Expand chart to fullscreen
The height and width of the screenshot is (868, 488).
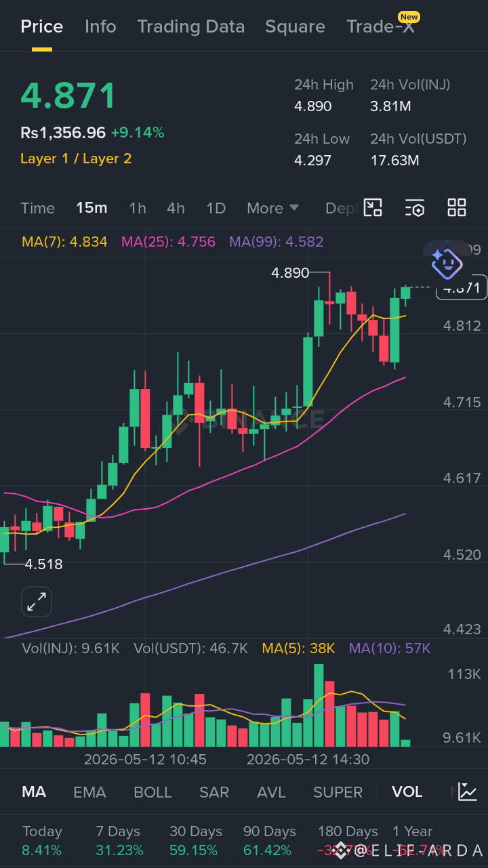36,602
